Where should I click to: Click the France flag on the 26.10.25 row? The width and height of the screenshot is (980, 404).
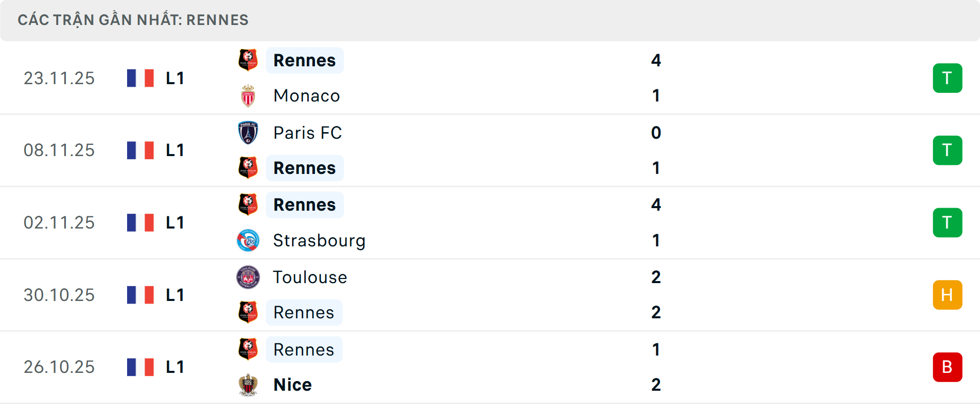[x=140, y=366]
